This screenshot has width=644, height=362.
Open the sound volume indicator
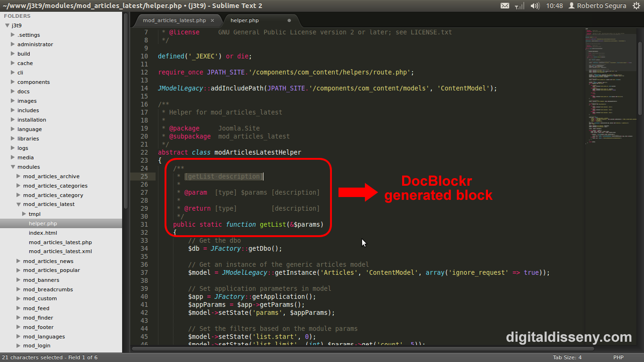[x=535, y=6]
